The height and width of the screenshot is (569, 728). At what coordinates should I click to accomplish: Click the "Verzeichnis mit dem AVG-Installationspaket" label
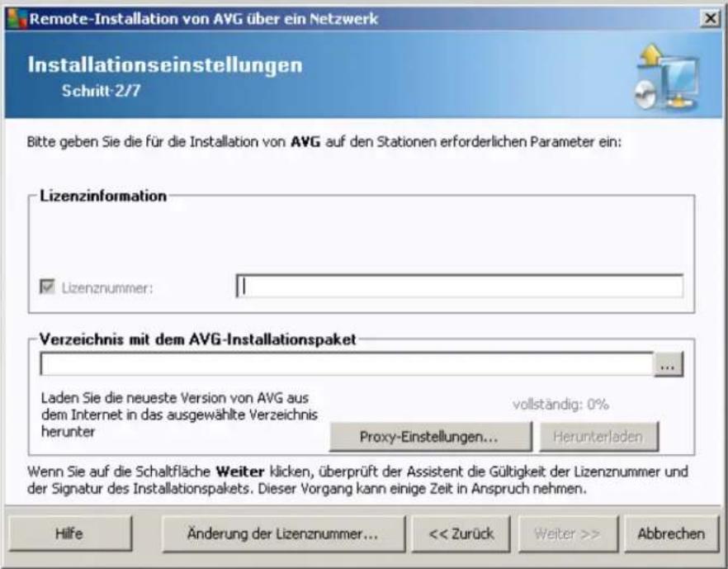pos(198,339)
